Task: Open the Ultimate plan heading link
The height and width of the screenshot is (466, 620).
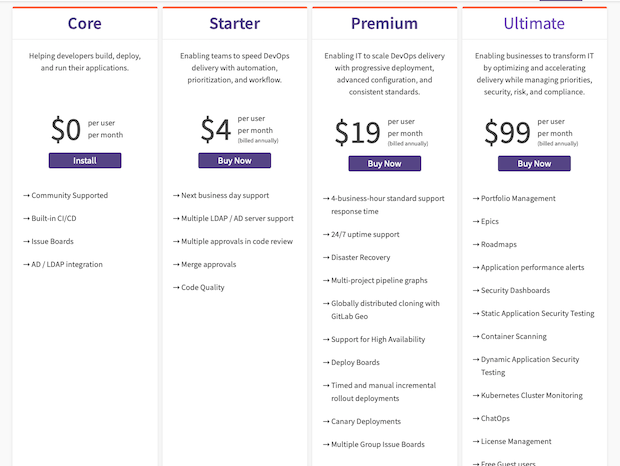Action: pos(534,23)
